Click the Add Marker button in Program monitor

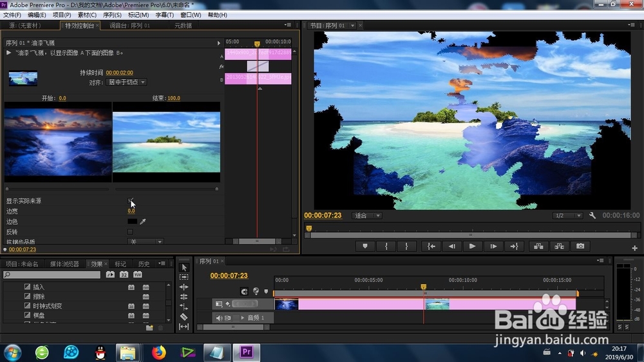pos(365,246)
